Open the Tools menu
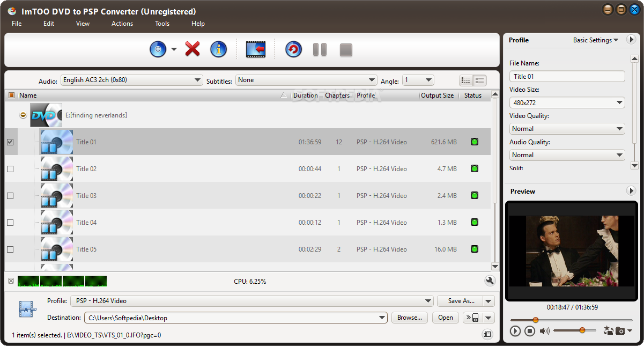 [x=162, y=24]
